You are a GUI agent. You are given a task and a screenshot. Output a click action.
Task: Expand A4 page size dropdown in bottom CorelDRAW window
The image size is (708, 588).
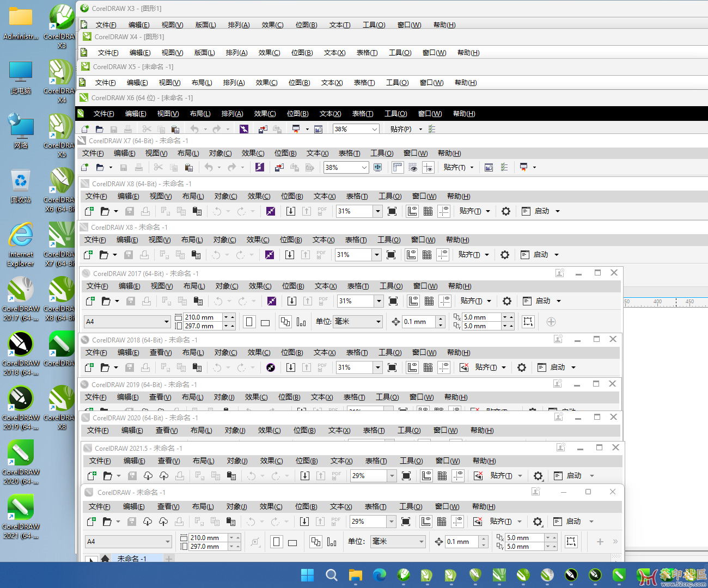(x=167, y=542)
